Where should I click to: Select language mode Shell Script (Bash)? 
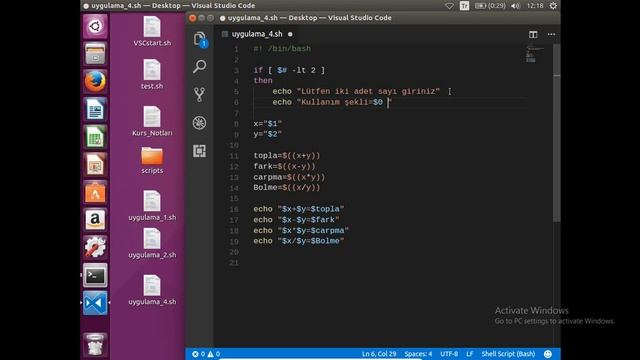[508, 354]
